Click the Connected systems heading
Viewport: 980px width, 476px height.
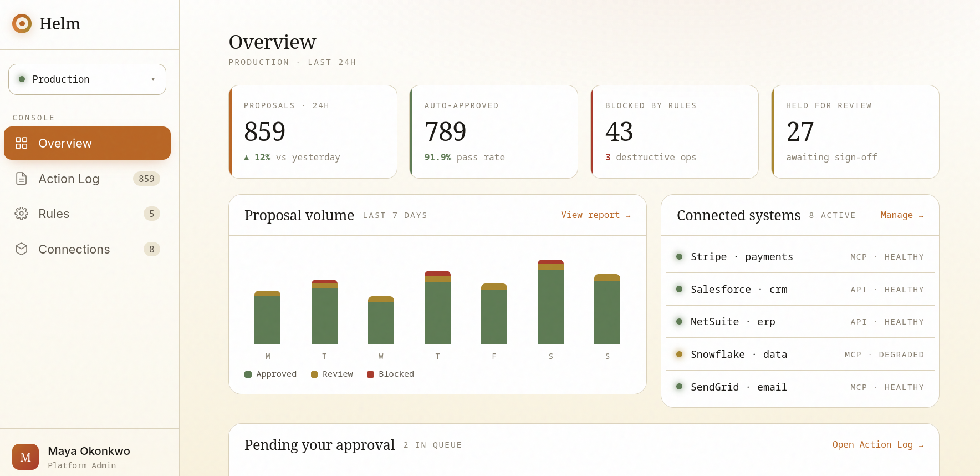738,215
